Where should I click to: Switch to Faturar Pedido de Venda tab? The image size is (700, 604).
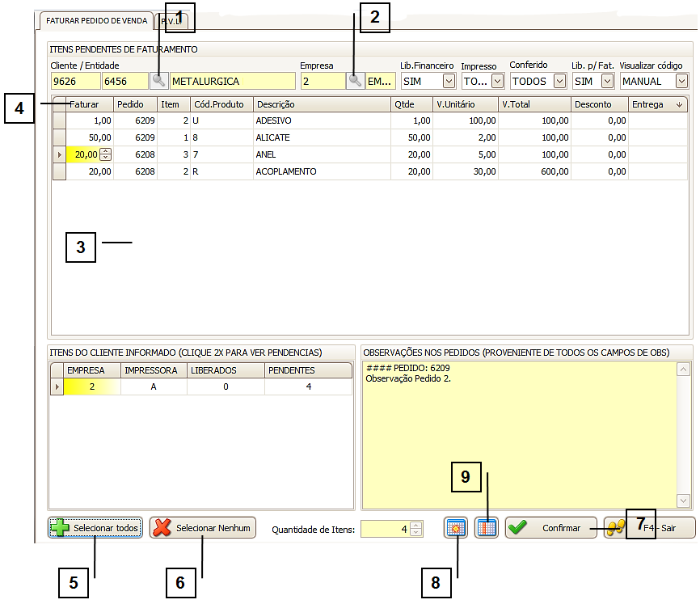coord(95,20)
